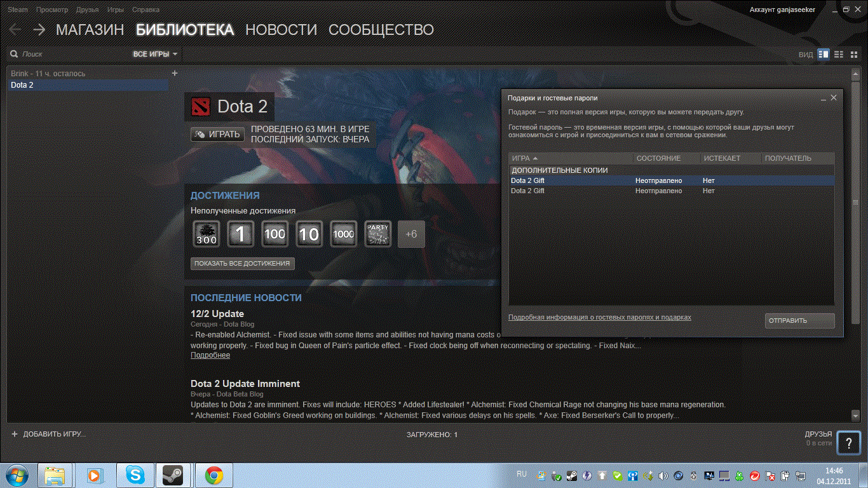Screen dimensions: 868x488
Task: Open the Справка menu
Action: [146, 10]
